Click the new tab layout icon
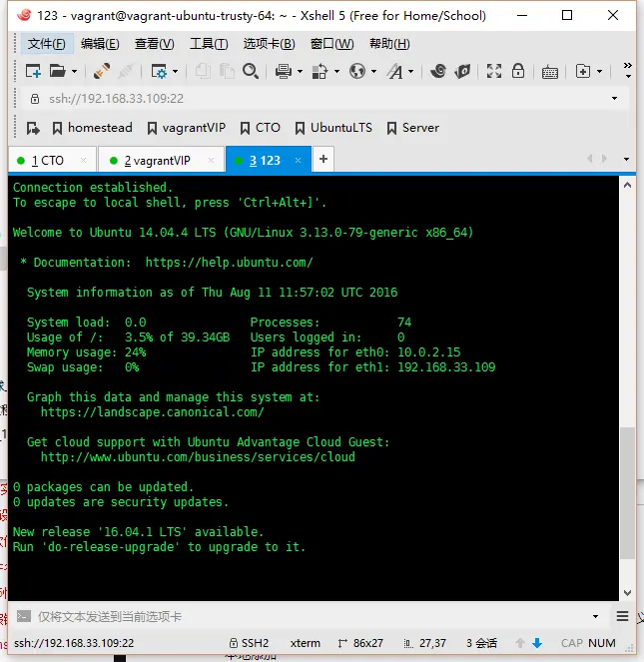Image resolution: width=644 pixels, height=662 pixels. (583, 71)
